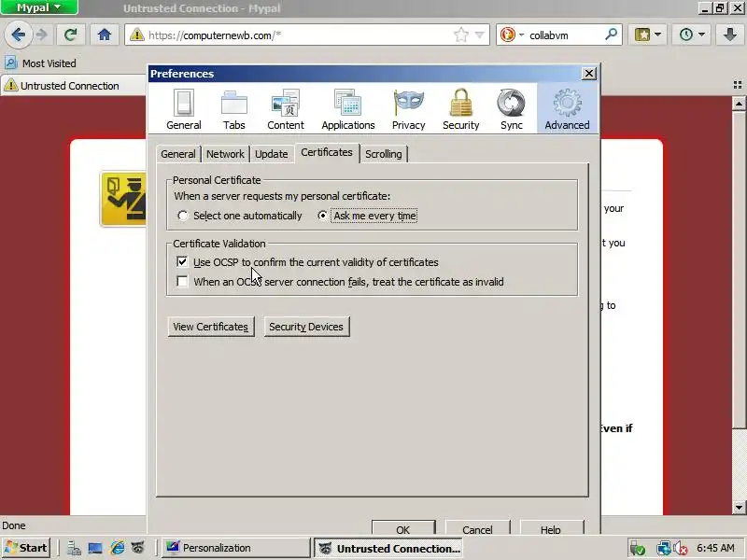Expand the history button dropdown arrow
Screen dimensions: 747x560
pos(701,35)
